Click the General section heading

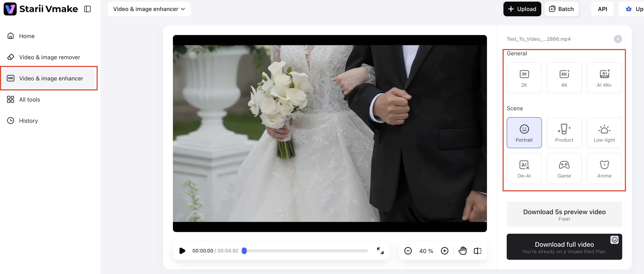(517, 54)
